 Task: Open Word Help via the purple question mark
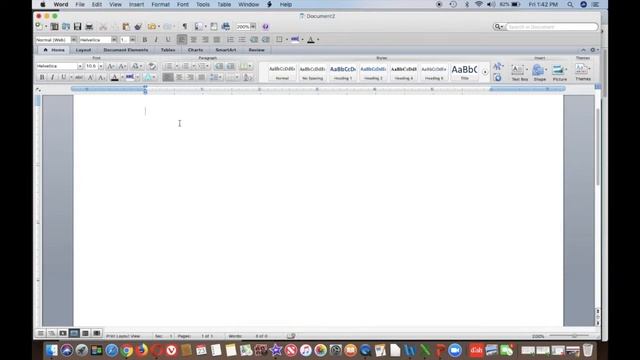click(x=265, y=27)
